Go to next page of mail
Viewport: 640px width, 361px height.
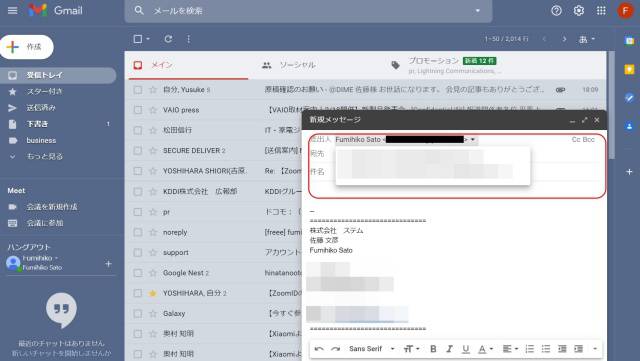pyautogui.click(x=564, y=39)
